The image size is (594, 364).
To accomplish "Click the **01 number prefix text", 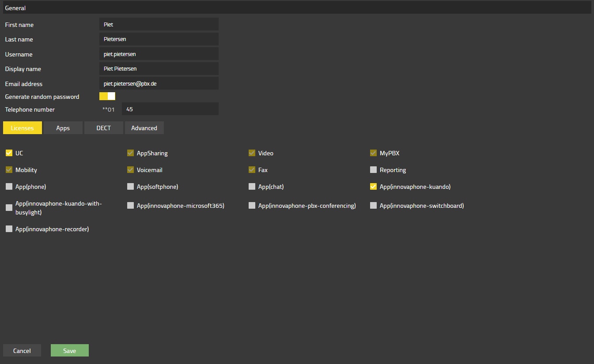I will click(109, 109).
